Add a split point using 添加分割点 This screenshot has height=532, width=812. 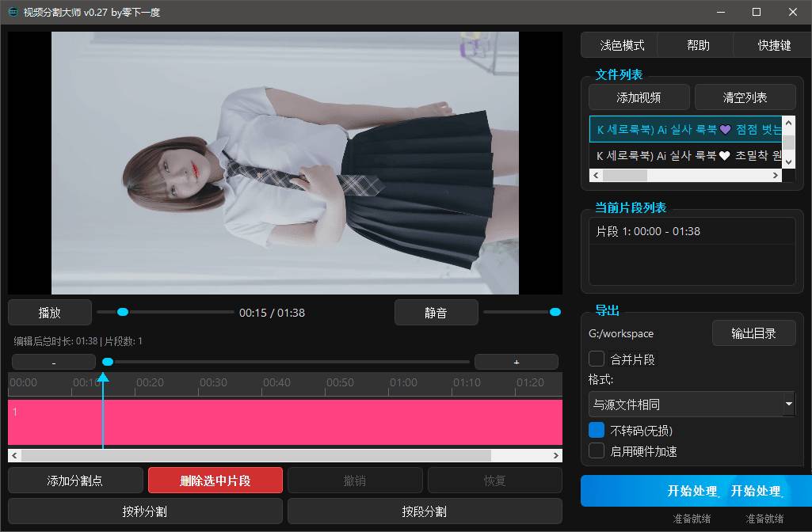click(x=75, y=480)
